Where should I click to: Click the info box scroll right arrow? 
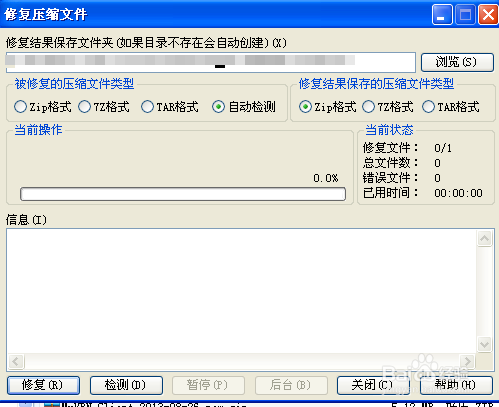coord(467,361)
